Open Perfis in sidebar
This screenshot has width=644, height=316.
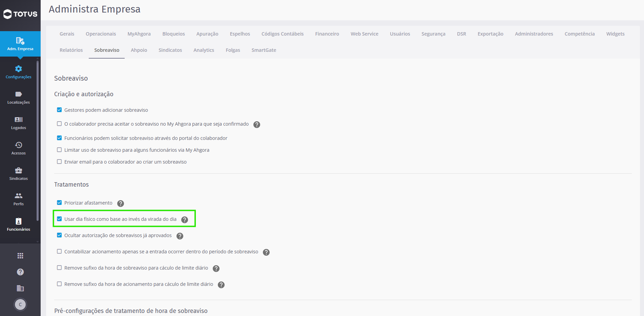[x=19, y=199]
